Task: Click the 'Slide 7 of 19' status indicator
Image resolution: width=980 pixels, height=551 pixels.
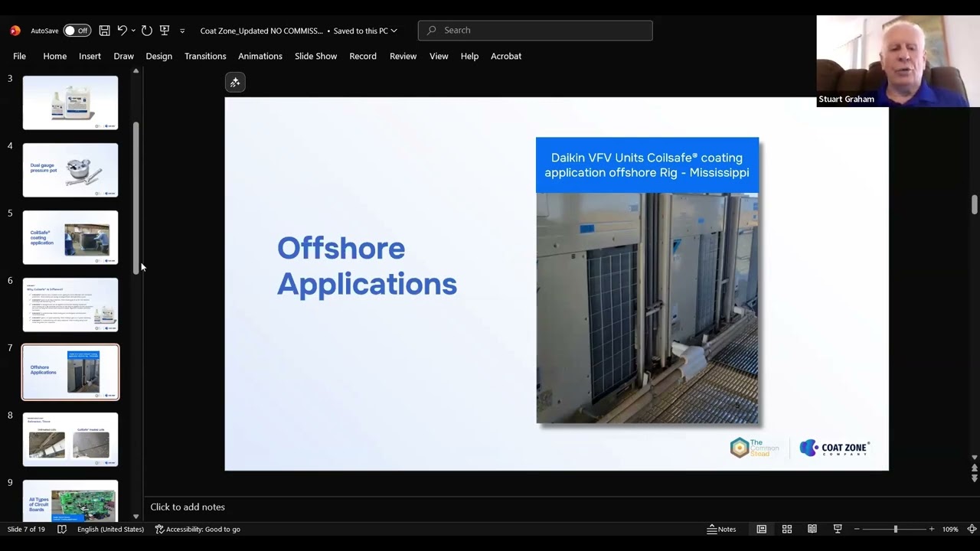Action: coord(26,529)
